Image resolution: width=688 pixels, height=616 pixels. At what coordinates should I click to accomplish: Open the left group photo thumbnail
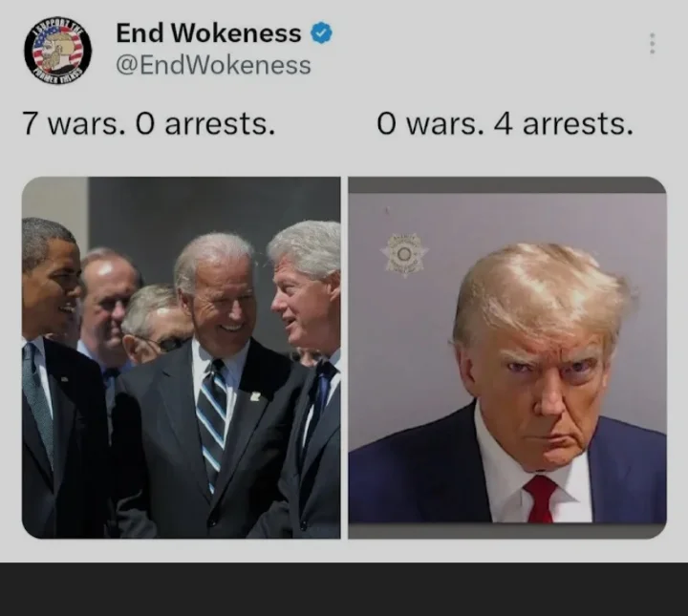pyautogui.click(x=182, y=357)
